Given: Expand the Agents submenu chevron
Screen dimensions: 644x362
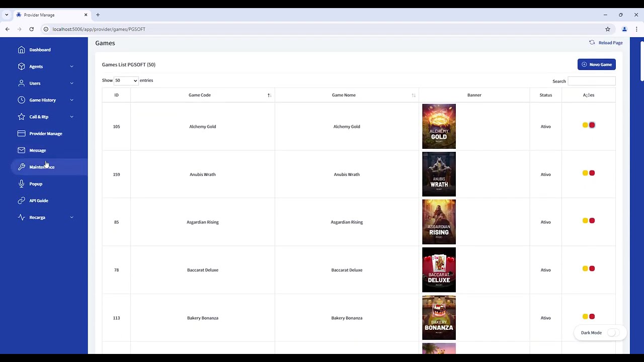Looking at the screenshot, I should pyautogui.click(x=71, y=66).
